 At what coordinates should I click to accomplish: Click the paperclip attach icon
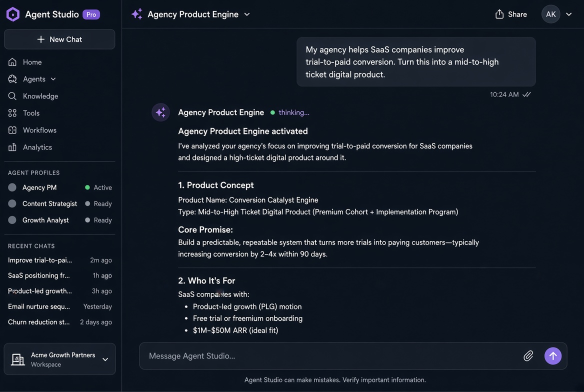[x=528, y=356]
